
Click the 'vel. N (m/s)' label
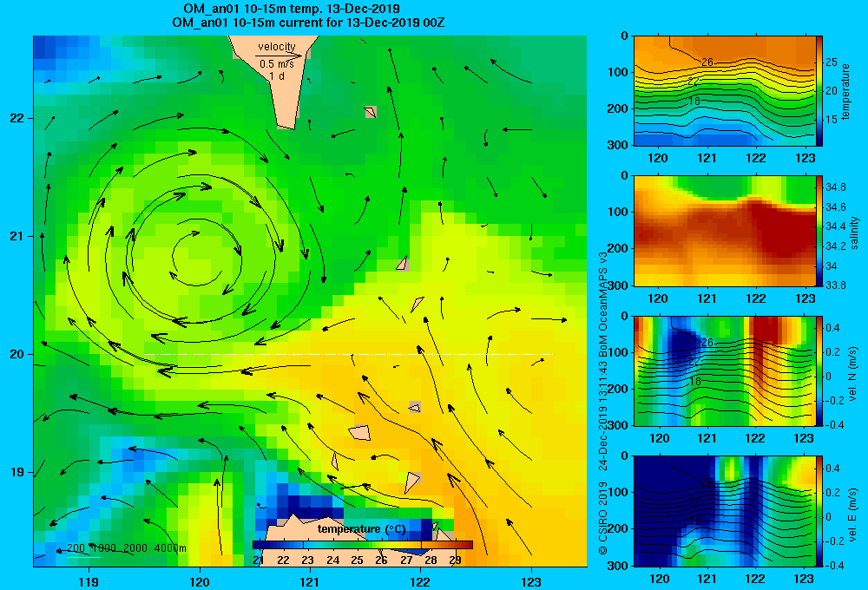coord(853,374)
